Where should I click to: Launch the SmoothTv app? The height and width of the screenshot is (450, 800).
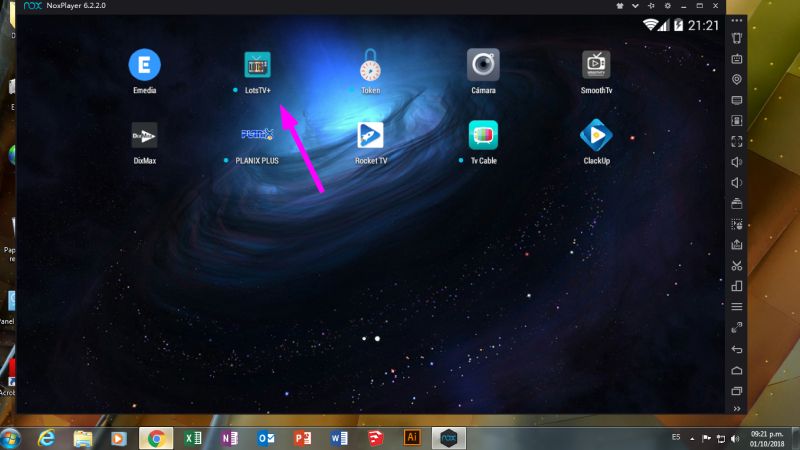(x=596, y=65)
